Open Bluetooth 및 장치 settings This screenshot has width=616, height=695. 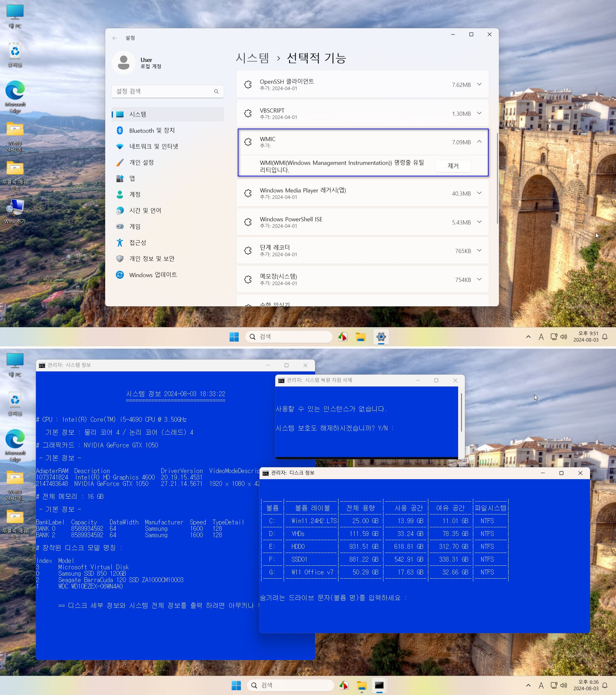tap(168, 130)
